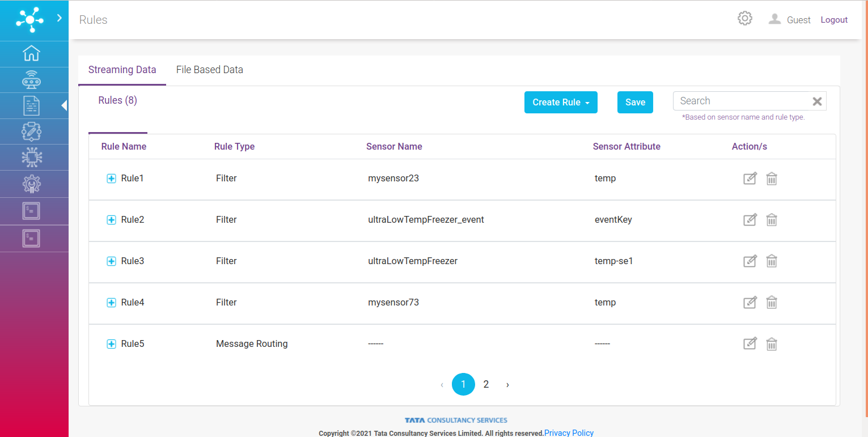
Task: Open the Home icon in sidebar
Action: pyautogui.click(x=31, y=53)
